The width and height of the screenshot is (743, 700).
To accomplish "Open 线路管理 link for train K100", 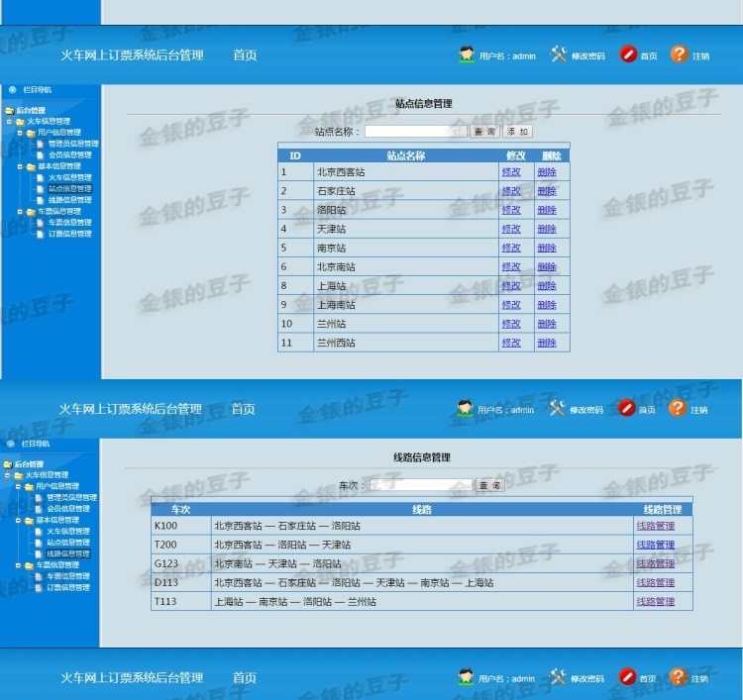I will 656,526.
